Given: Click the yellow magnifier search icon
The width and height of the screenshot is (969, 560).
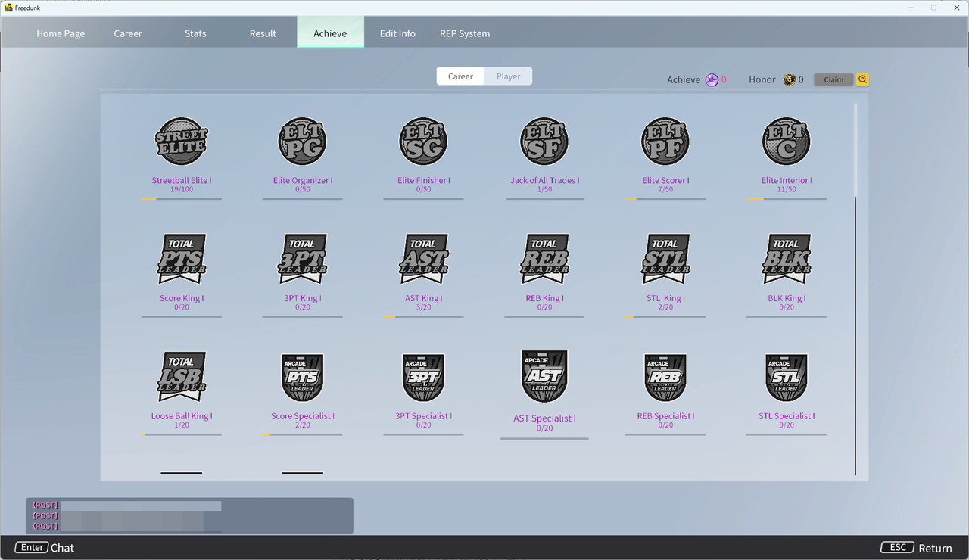Looking at the screenshot, I should [862, 79].
